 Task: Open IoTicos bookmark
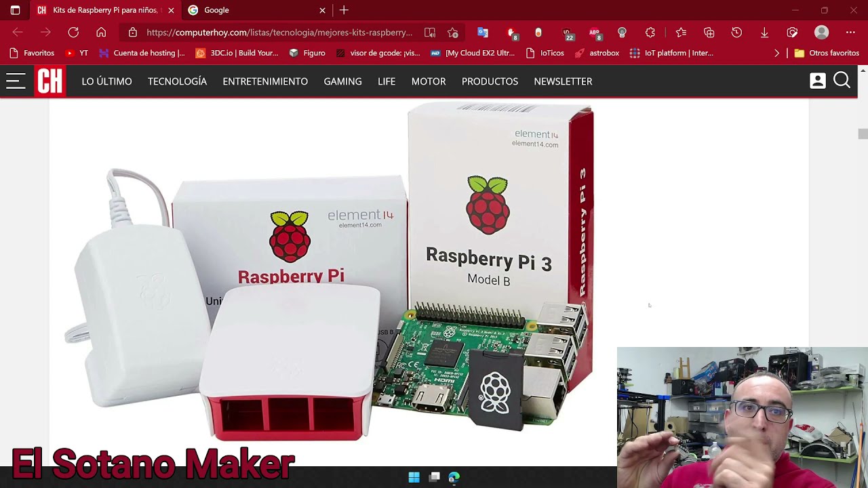coord(545,53)
